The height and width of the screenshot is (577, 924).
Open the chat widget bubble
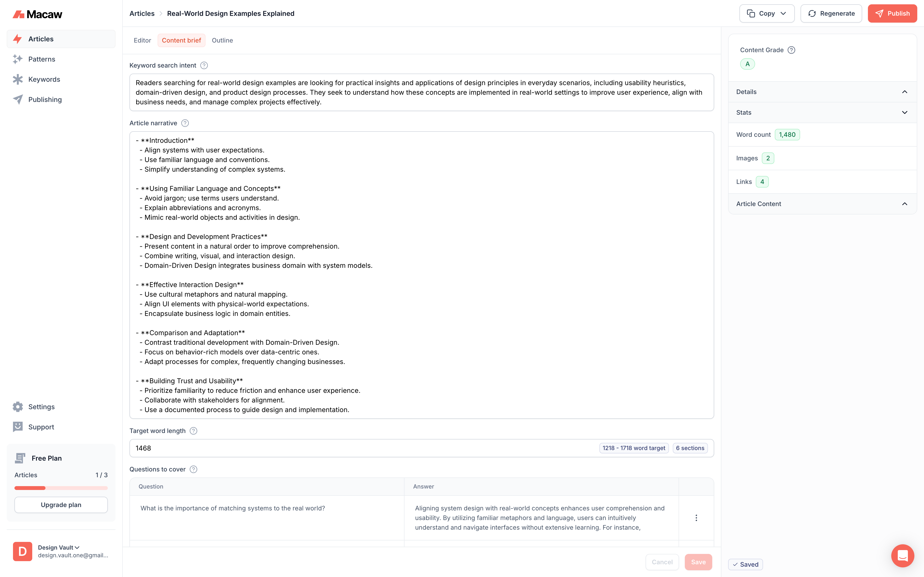[x=902, y=556]
